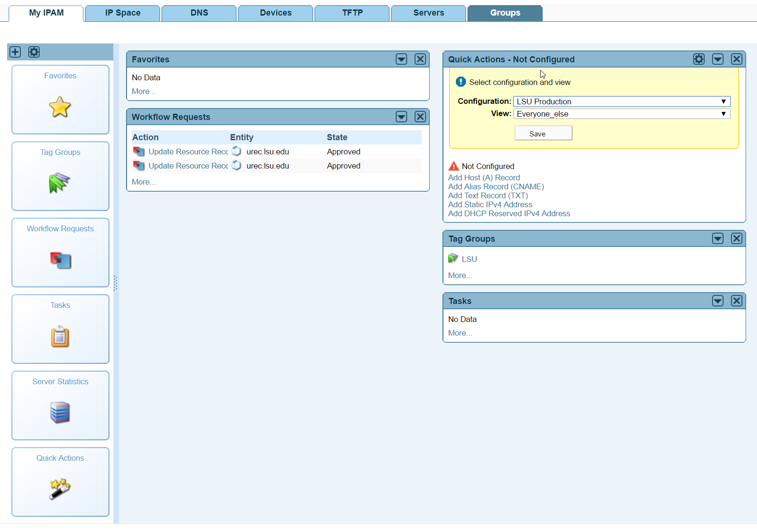Click the Entity column header
Image resolution: width=757 pixels, height=532 pixels.
(x=242, y=137)
